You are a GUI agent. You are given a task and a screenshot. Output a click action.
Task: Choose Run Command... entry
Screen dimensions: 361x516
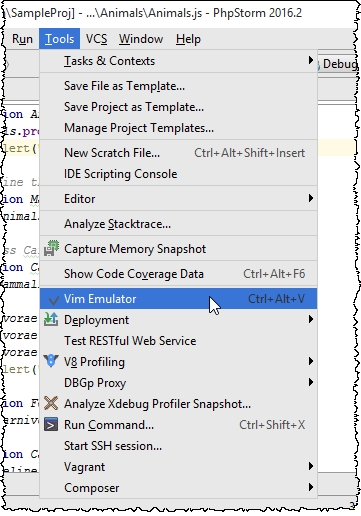click(178, 425)
